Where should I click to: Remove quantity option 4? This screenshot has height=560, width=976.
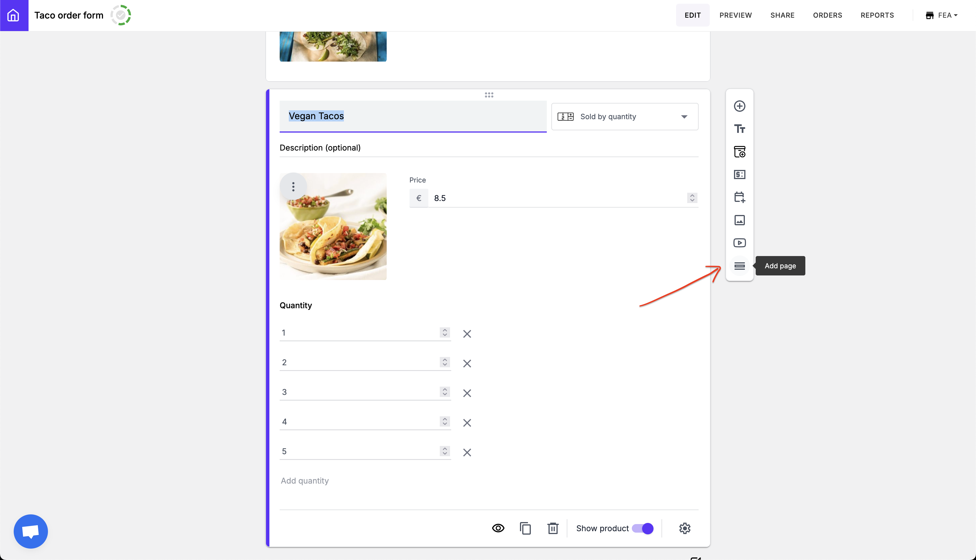pos(467,423)
